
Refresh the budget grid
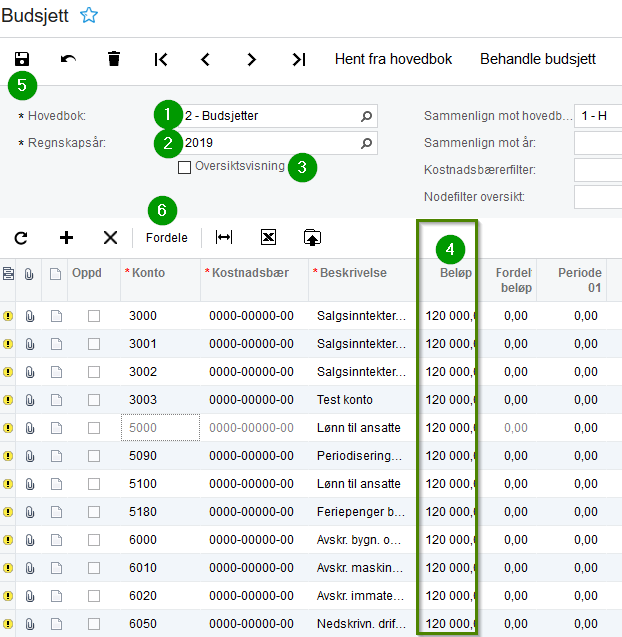(21, 237)
